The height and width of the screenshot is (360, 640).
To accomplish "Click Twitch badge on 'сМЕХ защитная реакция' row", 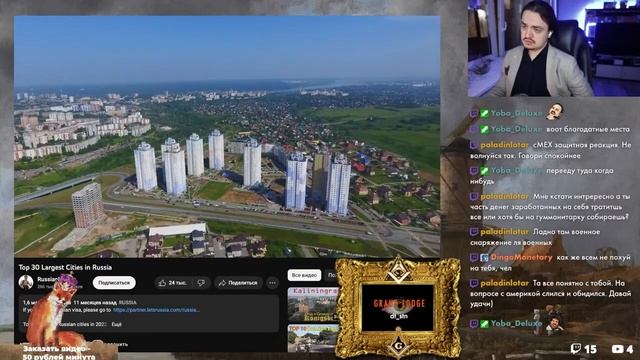I will [474, 145].
